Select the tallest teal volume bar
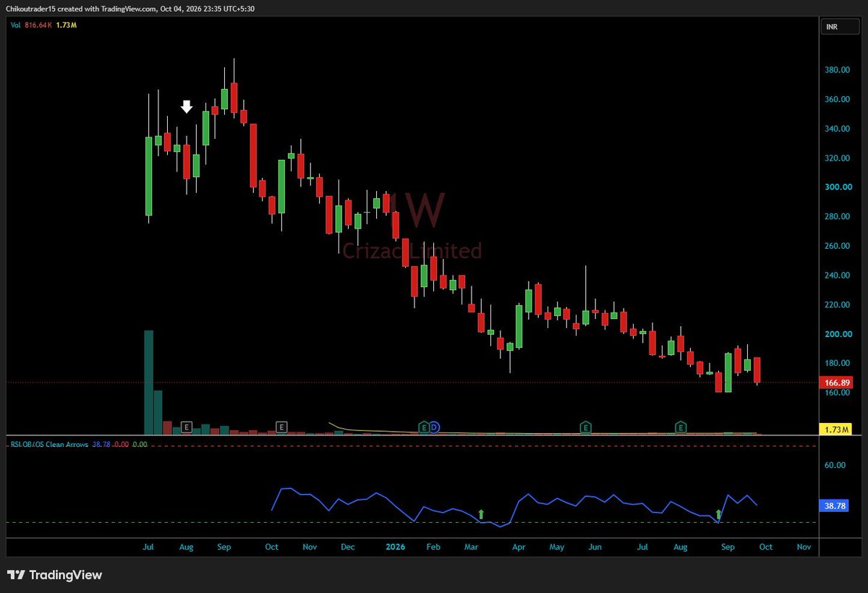 tap(148, 382)
